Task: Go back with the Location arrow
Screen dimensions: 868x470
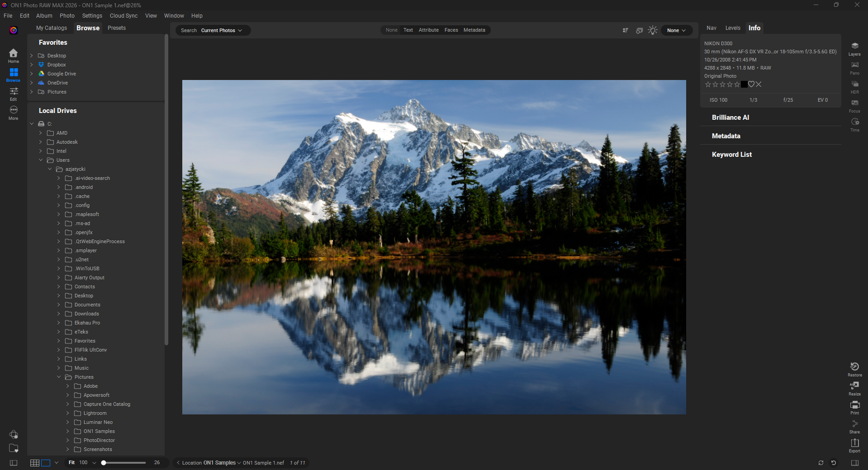Action: 178,463
